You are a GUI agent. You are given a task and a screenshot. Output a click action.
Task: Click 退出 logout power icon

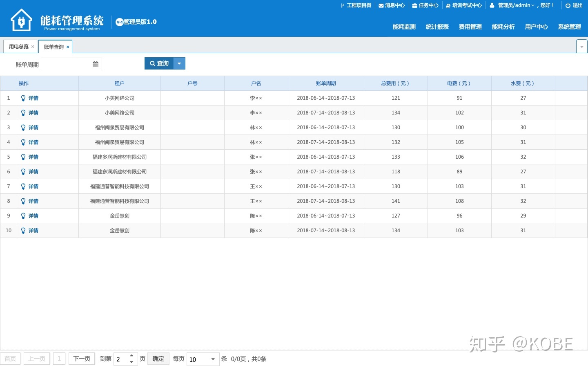568,5
